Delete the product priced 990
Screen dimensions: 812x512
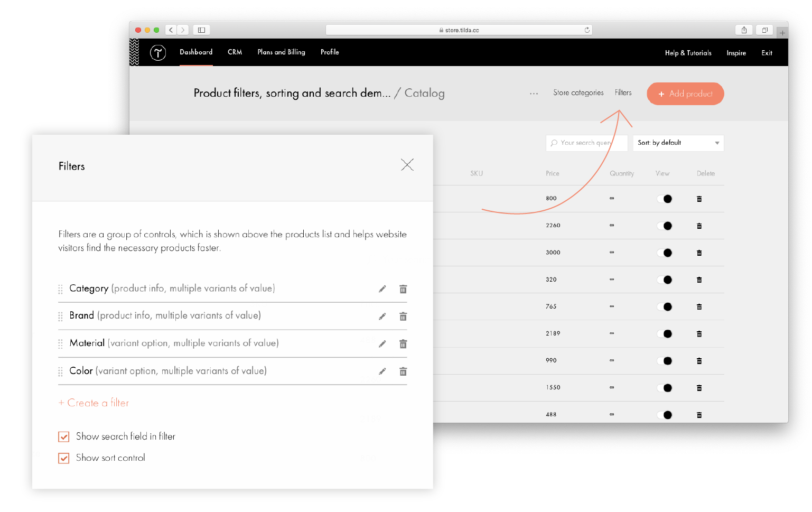click(699, 361)
